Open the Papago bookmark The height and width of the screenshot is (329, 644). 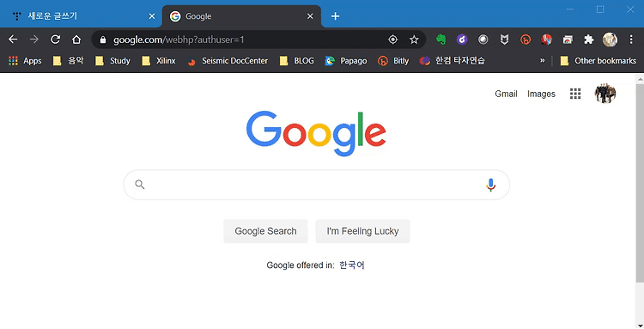coord(346,61)
